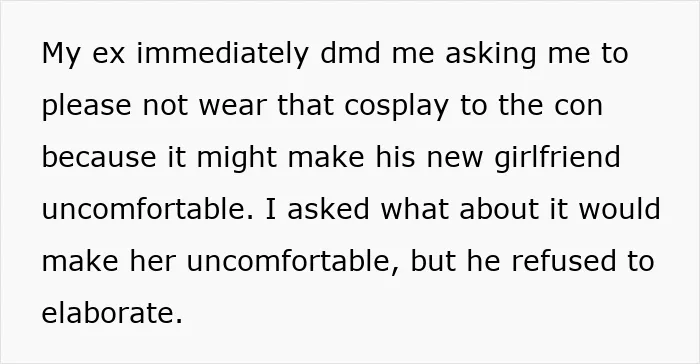Click on the word "might"
Image resolution: width=700 pixels, height=364 pixels.
point(237,159)
